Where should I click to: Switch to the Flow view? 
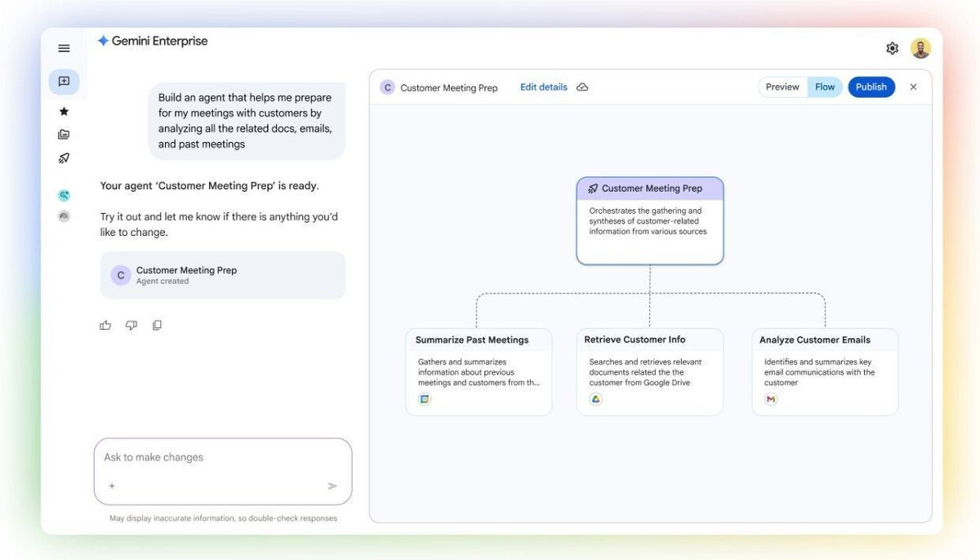tap(825, 87)
